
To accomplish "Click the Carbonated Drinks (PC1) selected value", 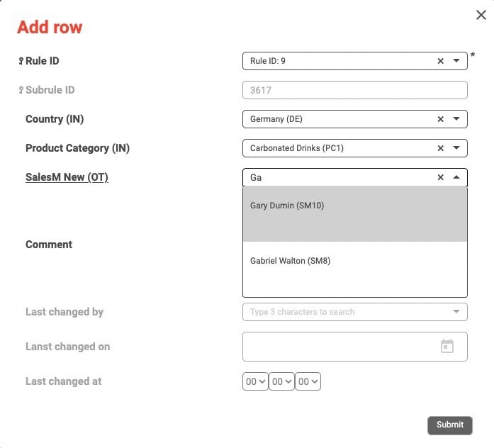I will [x=297, y=148].
